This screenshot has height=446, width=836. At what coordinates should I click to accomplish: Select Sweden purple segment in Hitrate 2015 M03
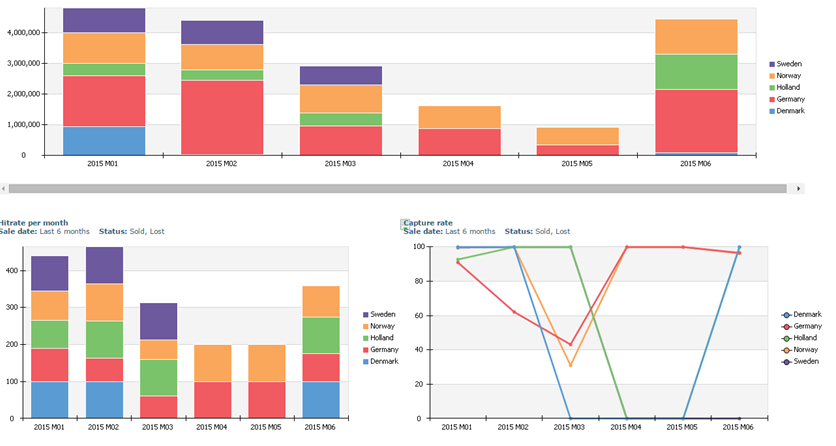pyautogui.click(x=159, y=321)
